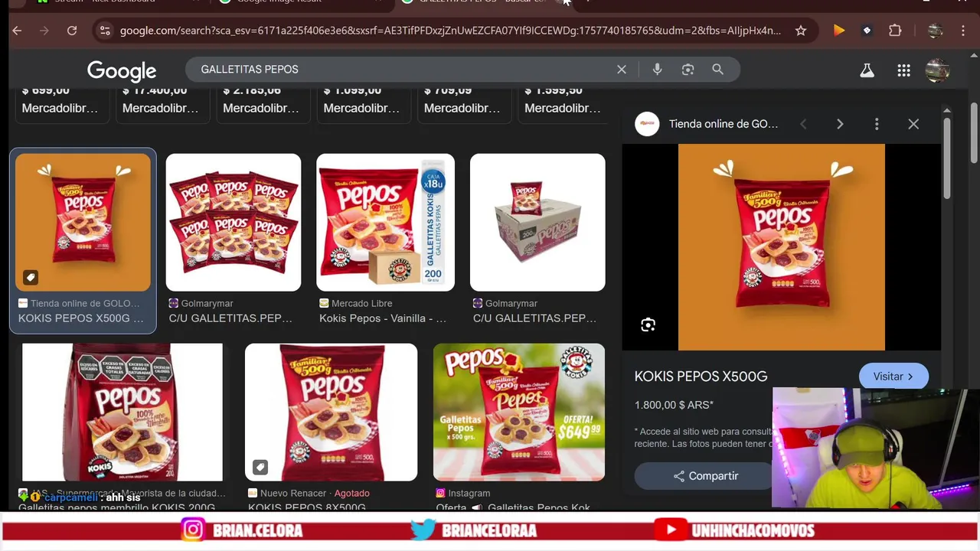Open the Instagram source label
The height and width of the screenshot is (551, 980).
click(462, 494)
